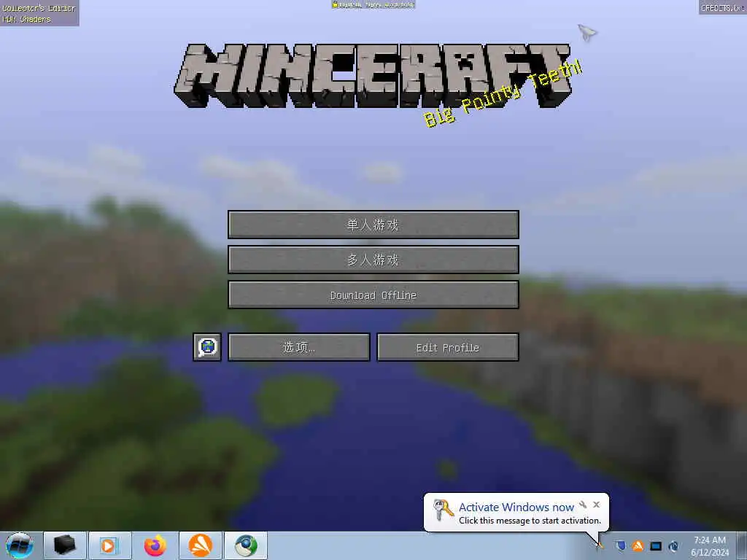
Task: Dismiss the Activate Windows balloon
Action: 597,505
